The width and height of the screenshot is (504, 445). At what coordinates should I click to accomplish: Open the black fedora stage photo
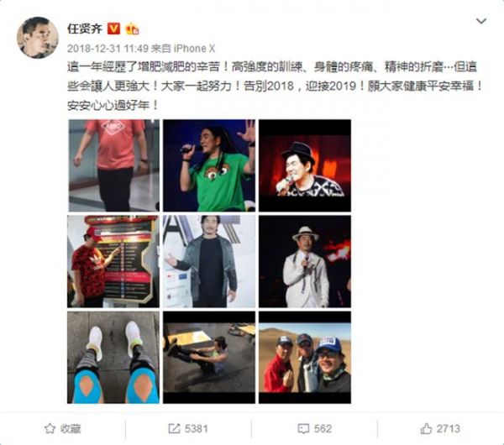point(305,165)
